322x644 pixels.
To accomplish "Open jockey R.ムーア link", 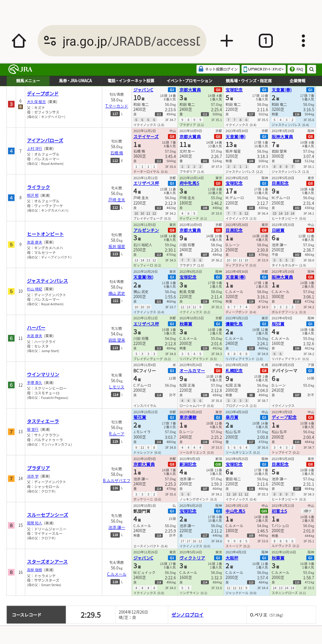I will click(x=117, y=434).
